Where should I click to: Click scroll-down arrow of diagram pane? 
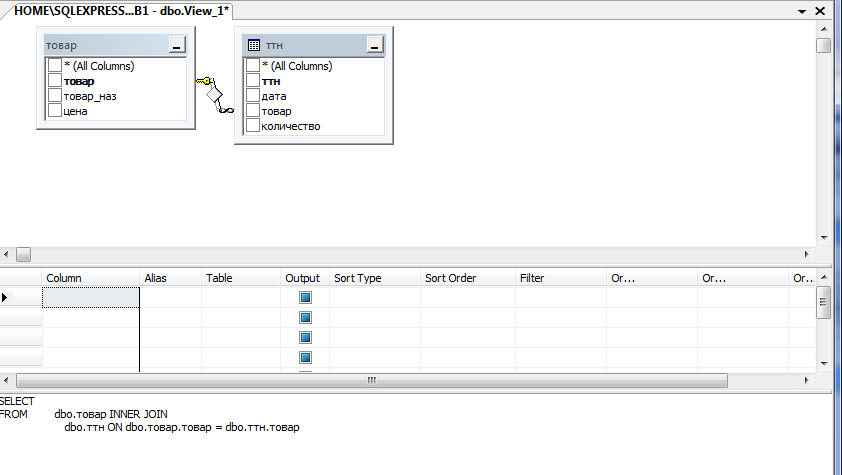[x=824, y=237]
